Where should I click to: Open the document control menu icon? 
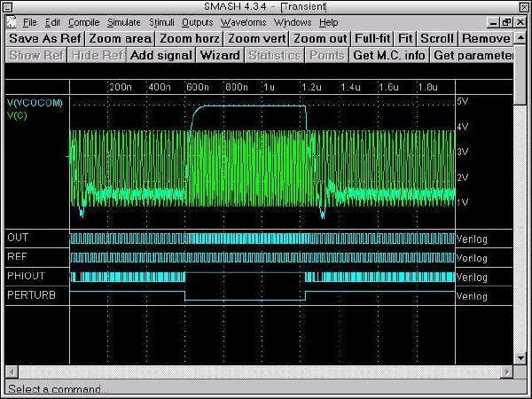click(11, 21)
